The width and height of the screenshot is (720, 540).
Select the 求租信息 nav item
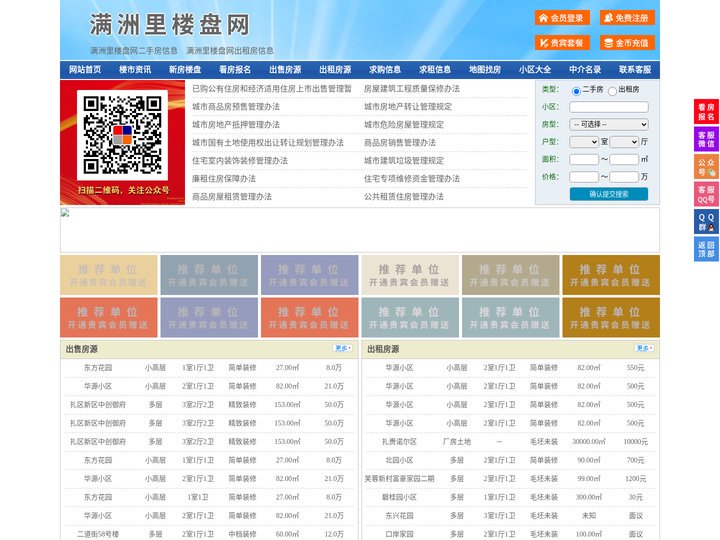coord(435,70)
